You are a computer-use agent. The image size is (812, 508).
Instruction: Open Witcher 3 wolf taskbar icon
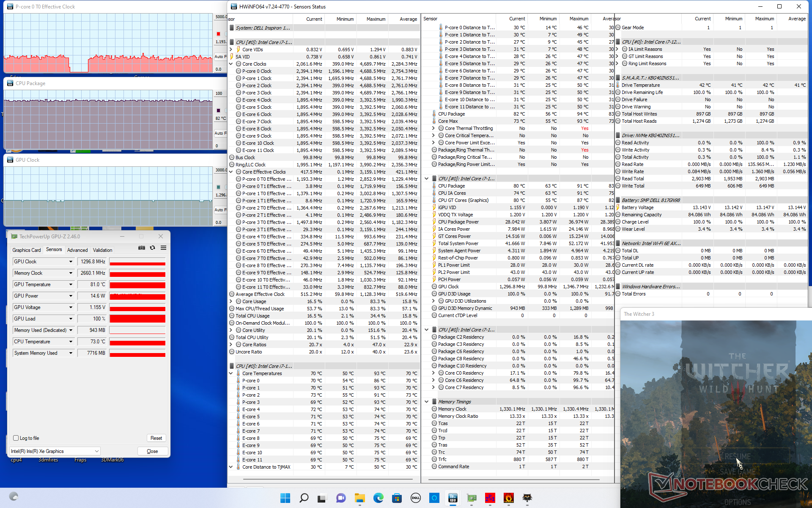527,498
